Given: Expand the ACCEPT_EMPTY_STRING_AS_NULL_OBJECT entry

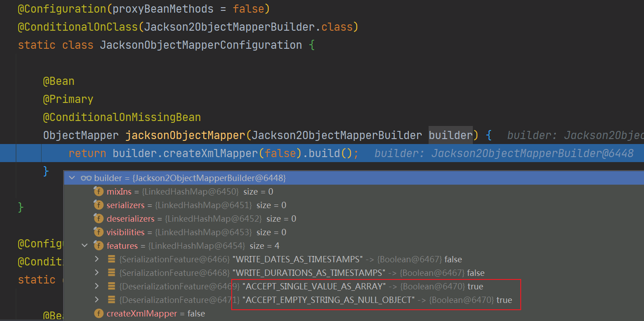Looking at the screenshot, I should [97, 300].
